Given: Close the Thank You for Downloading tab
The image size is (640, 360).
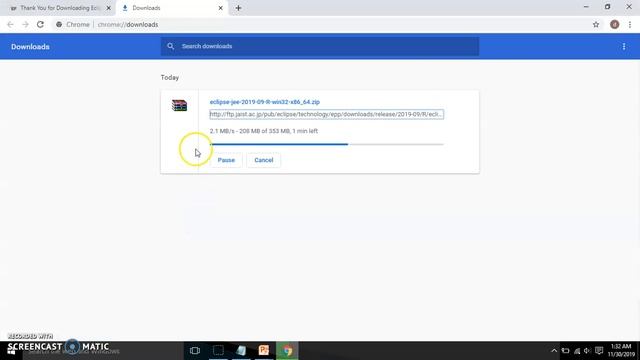Looking at the screenshot, I should pyautogui.click(x=109, y=8).
